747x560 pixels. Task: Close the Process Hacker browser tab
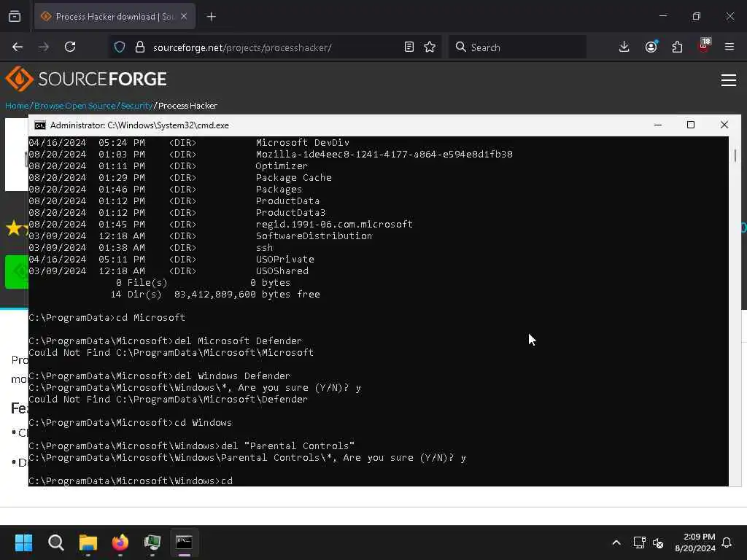(x=184, y=17)
